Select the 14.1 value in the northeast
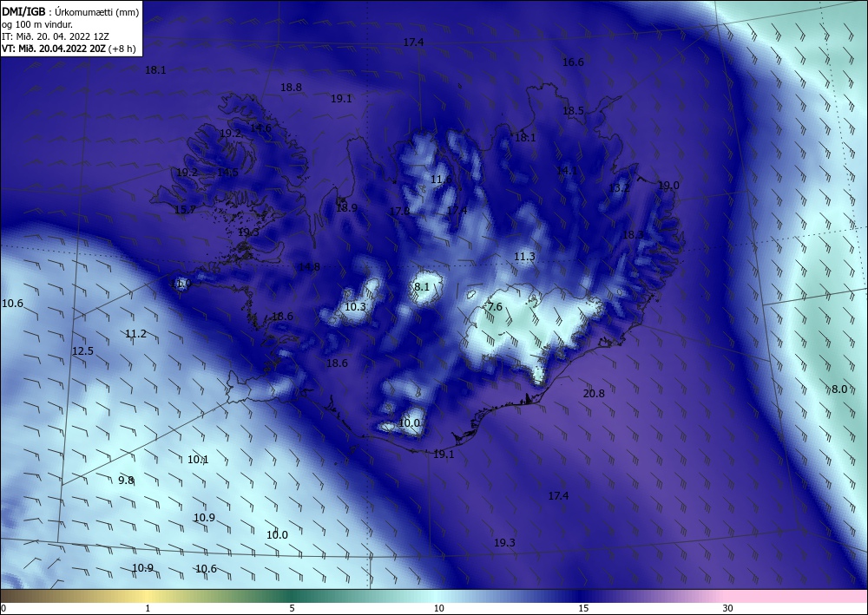Screen dimensions: 868x615 [567, 171]
